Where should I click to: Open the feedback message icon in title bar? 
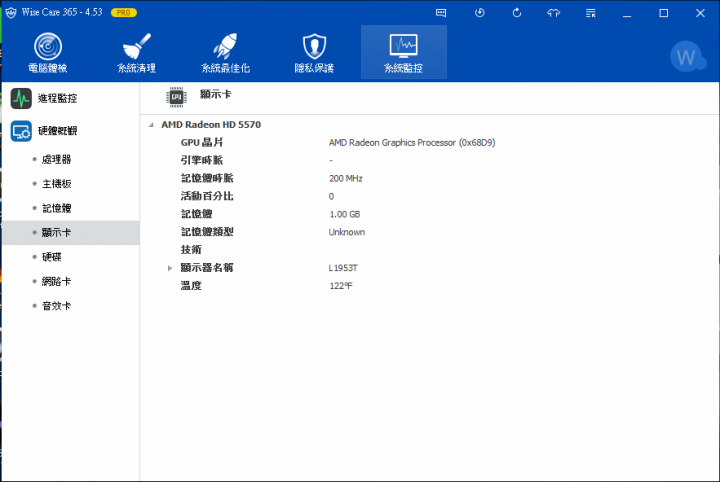(x=441, y=13)
